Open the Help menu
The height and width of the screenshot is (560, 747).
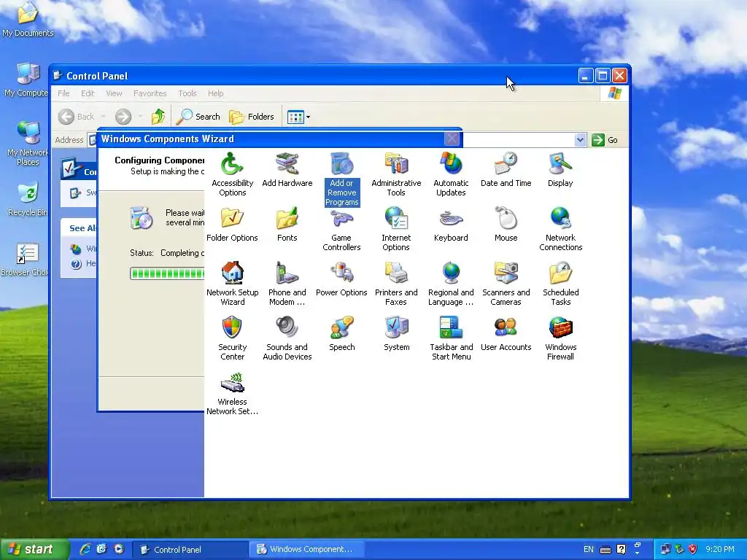pyautogui.click(x=215, y=93)
